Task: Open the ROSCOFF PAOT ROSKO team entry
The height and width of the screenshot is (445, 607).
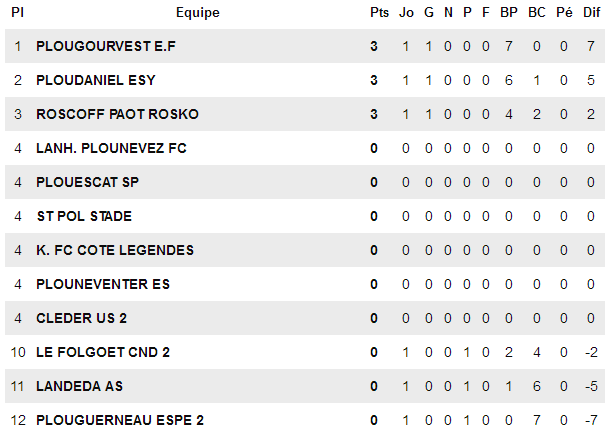Action: [117, 114]
